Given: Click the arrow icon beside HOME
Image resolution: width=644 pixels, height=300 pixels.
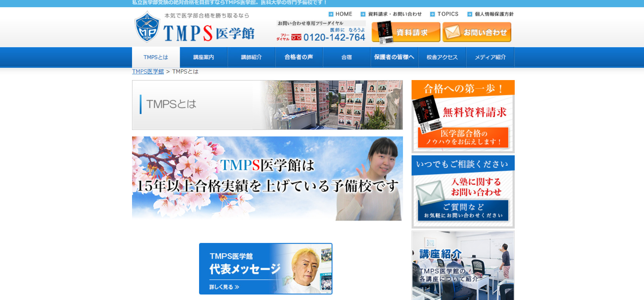Looking at the screenshot, I should point(331,14).
